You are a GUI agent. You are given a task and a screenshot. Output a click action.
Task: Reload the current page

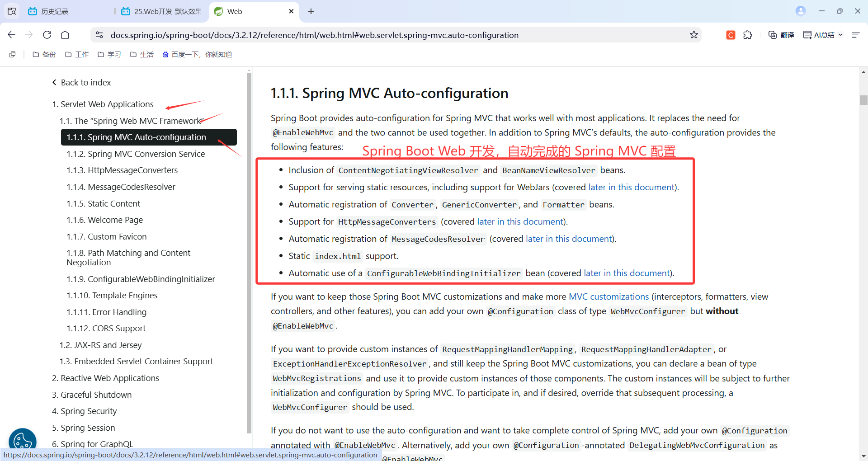pos(47,35)
